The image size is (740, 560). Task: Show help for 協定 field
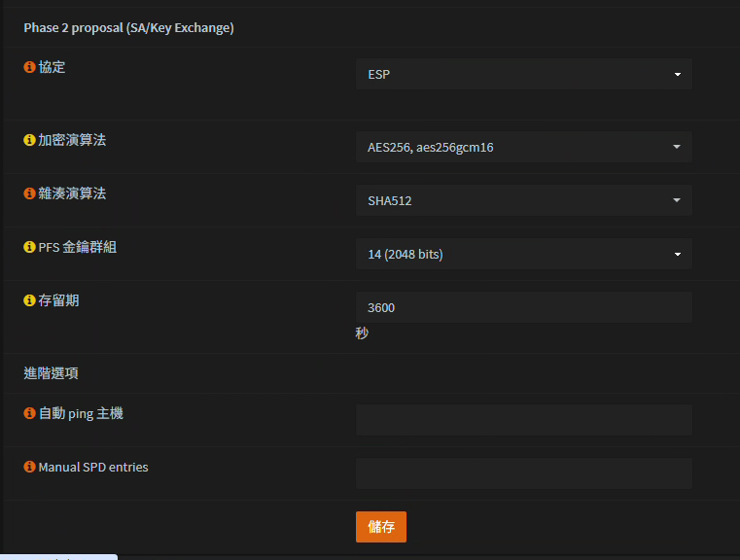(29, 67)
